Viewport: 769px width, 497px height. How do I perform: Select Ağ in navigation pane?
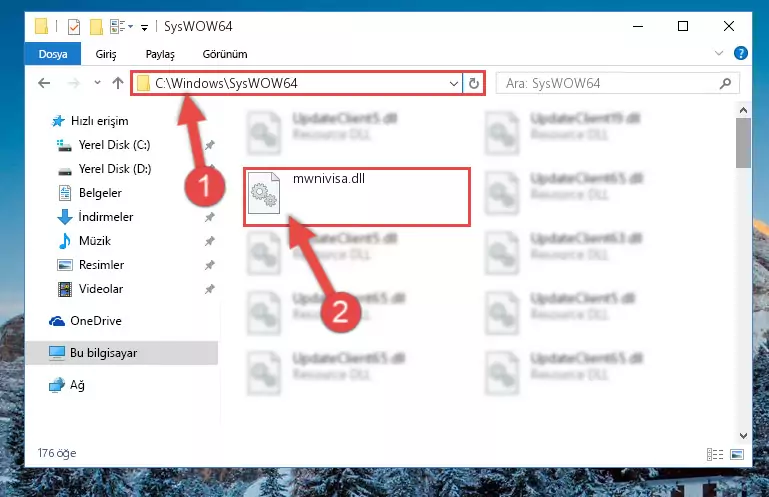pyautogui.click(x=77, y=385)
